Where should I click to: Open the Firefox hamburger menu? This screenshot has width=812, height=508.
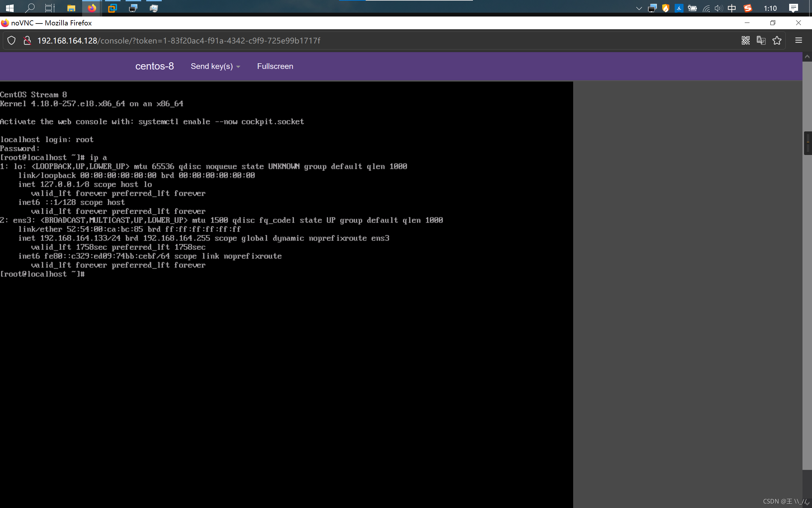[x=799, y=41]
